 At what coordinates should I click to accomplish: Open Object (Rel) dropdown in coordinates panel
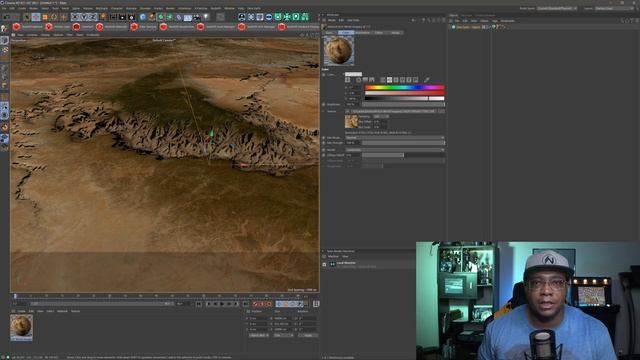(259, 335)
